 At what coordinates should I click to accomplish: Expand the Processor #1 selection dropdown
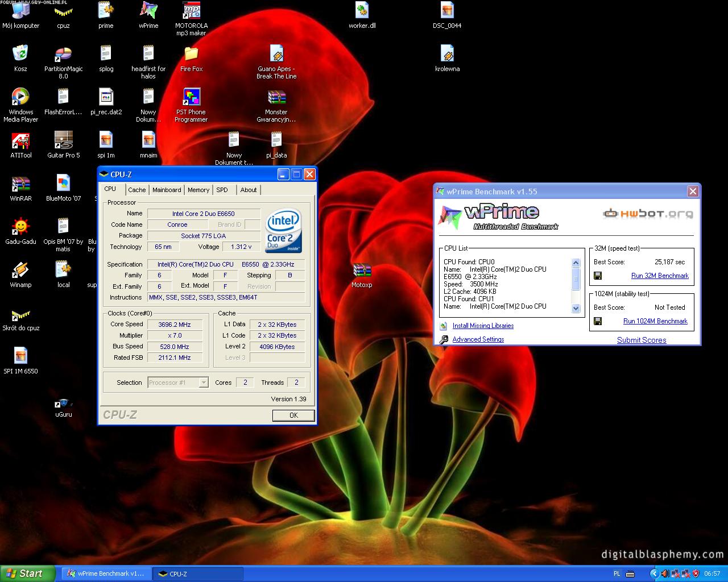tap(204, 383)
